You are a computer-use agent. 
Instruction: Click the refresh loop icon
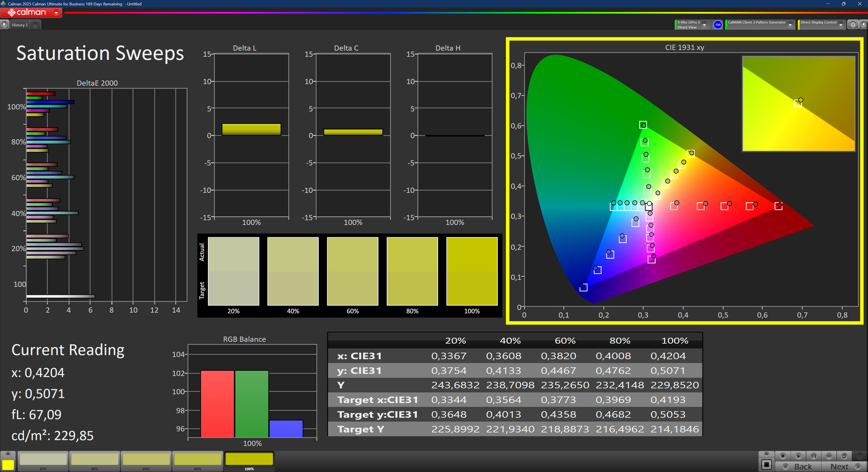click(844, 456)
